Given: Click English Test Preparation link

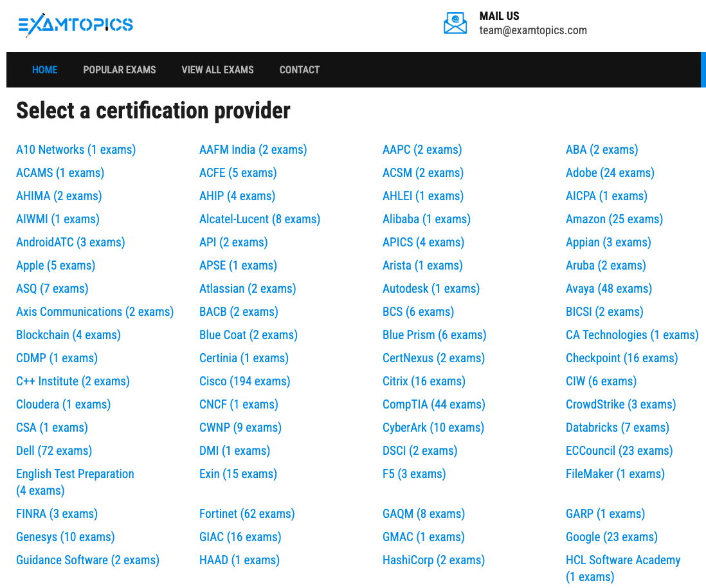Looking at the screenshot, I should pyautogui.click(x=75, y=474).
